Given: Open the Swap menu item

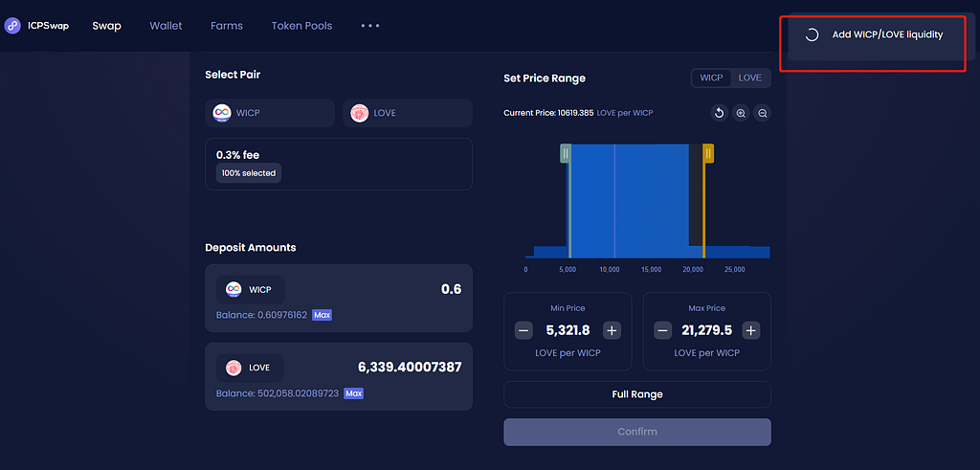Looking at the screenshot, I should tap(106, 26).
